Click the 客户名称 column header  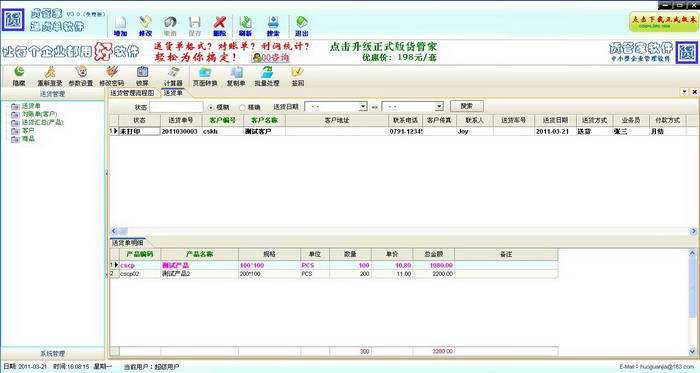pos(264,120)
